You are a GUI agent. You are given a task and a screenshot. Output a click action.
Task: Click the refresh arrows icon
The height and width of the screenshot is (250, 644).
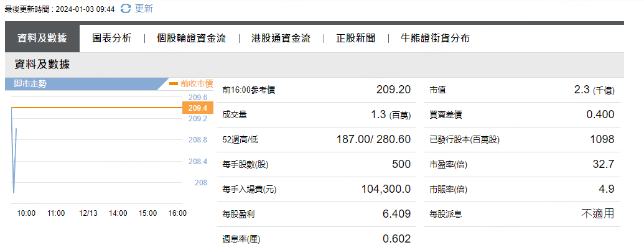126,8
